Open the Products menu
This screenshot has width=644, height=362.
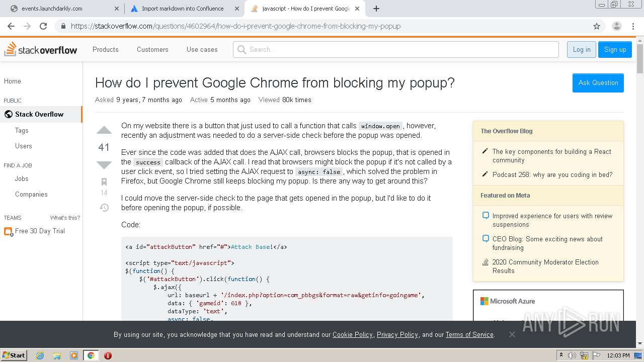click(x=106, y=49)
